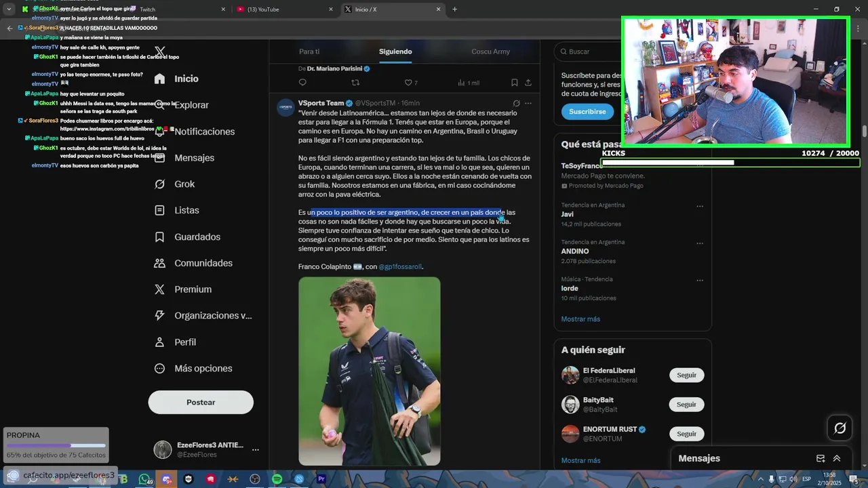
Task: Open Perfil in the sidebar
Action: point(175,342)
